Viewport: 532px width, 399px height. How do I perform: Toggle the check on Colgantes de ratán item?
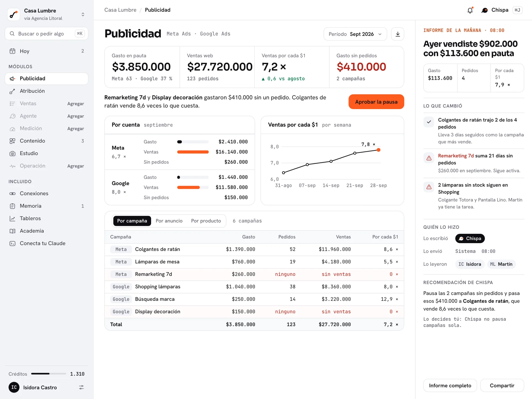click(x=429, y=122)
